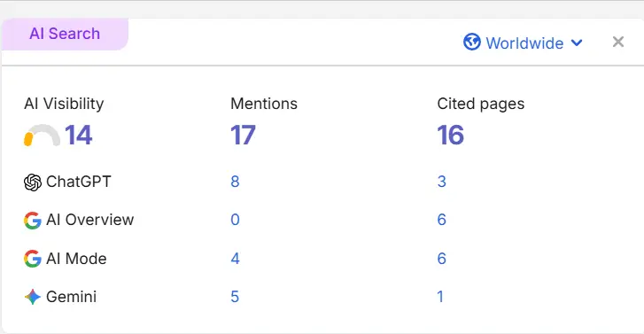Viewport: 644px width, 334px height.
Task: Click the AI Visibility gauge icon
Action: [x=42, y=136]
